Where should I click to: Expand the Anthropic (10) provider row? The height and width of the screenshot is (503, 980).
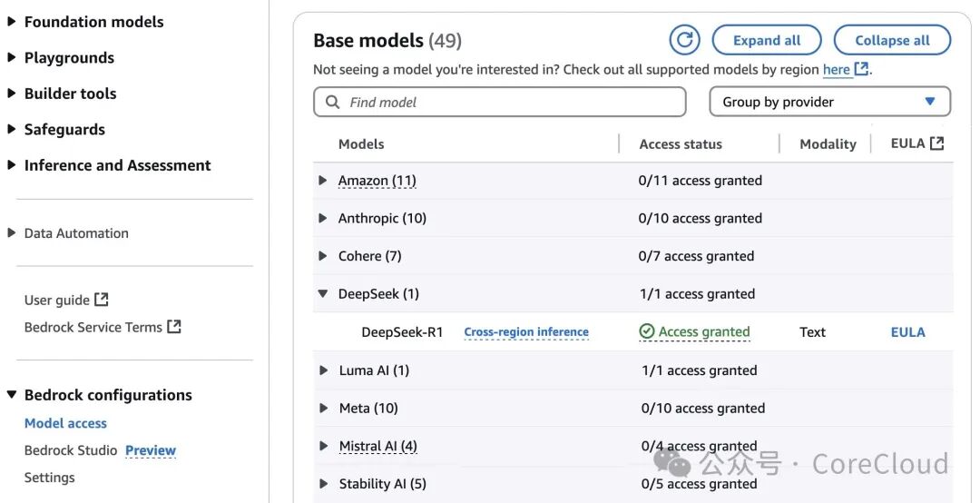[x=323, y=218]
